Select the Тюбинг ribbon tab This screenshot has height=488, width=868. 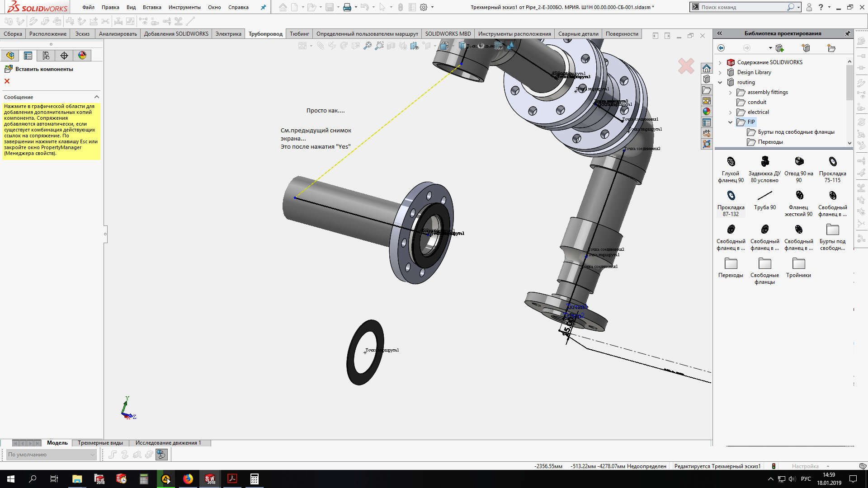298,33
